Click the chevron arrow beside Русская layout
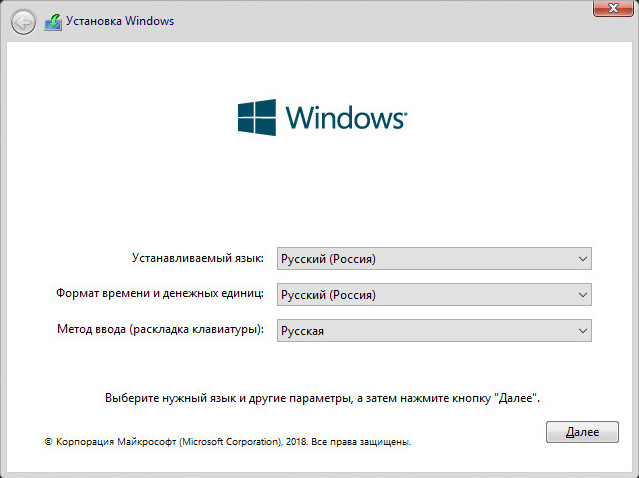 coord(583,330)
